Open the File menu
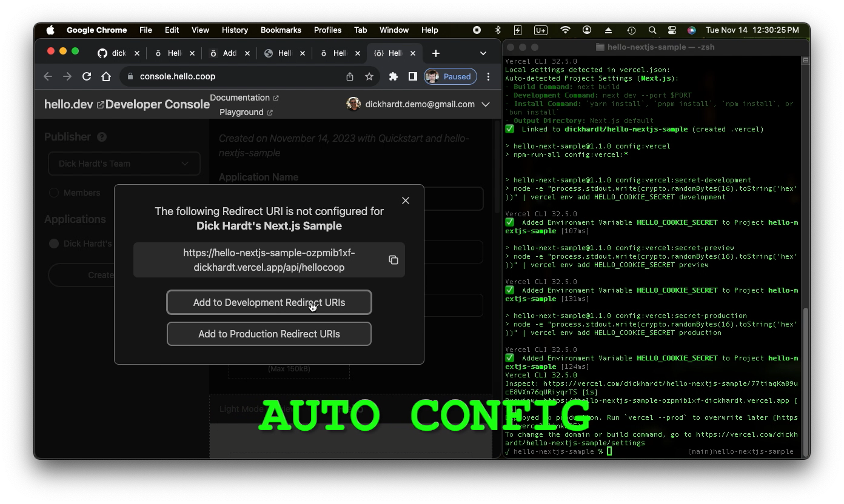The height and width of the screenshot is (504, 844). click(146, 30)
